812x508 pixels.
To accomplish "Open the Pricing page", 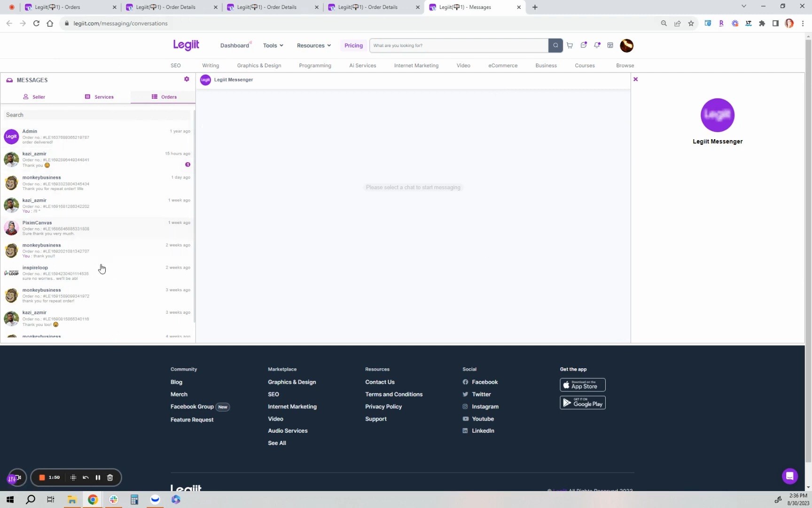I will 353,45.
